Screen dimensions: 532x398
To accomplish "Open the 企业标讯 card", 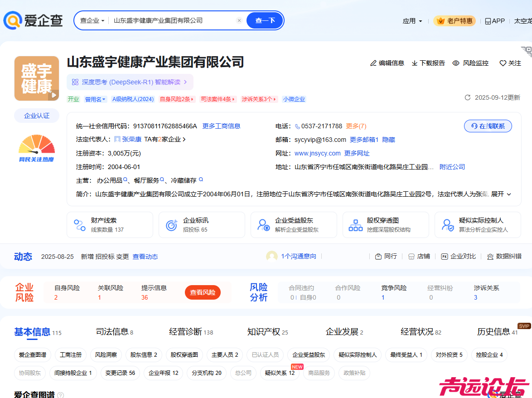I will [x=202, y=225].
